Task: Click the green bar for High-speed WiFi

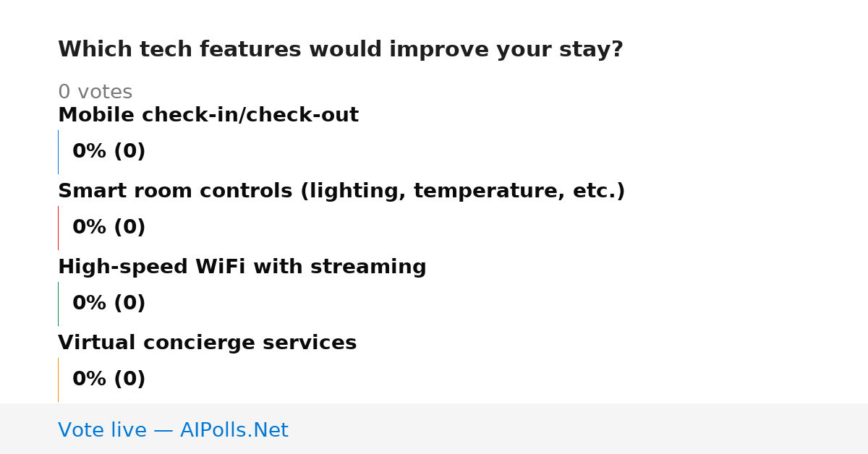Action: click(59, 304)
